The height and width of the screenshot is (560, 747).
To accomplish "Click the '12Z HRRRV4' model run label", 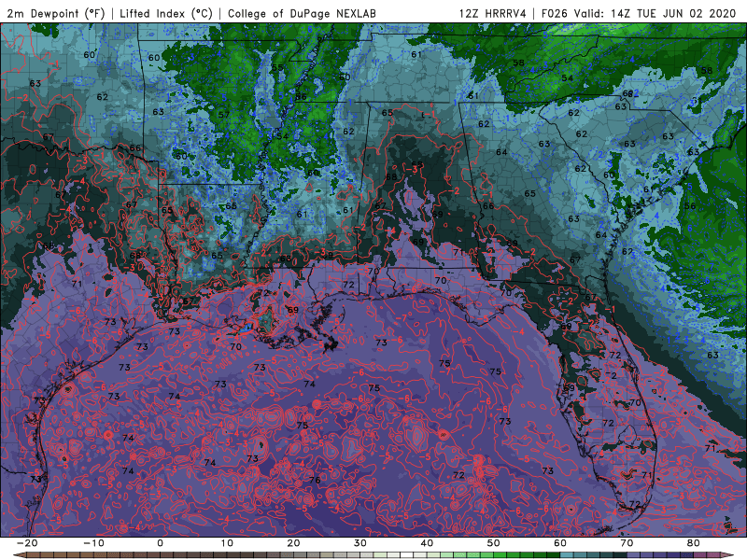I will [493, 13].
